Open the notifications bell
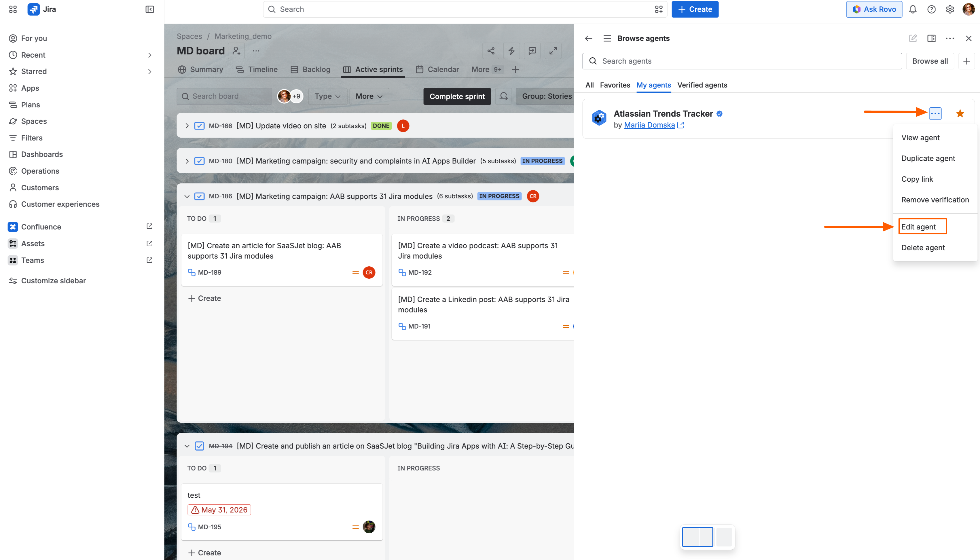980x560 pixels. pos(913,9)
